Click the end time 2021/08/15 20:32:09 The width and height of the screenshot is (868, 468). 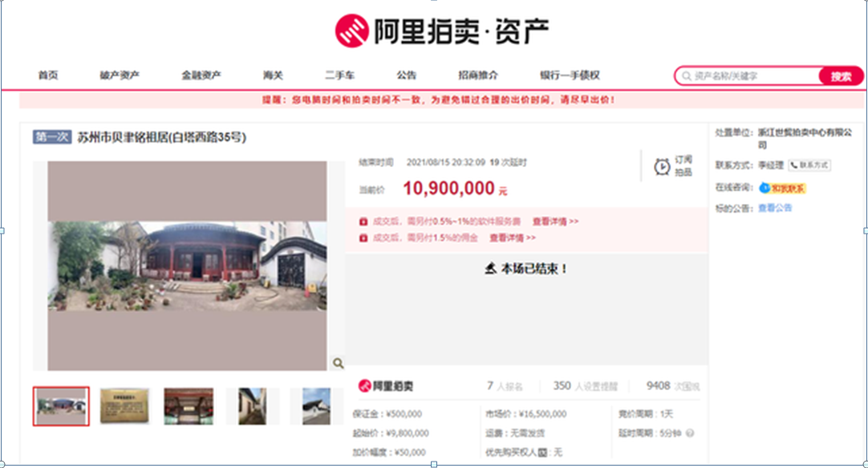[x=447, y=162]
